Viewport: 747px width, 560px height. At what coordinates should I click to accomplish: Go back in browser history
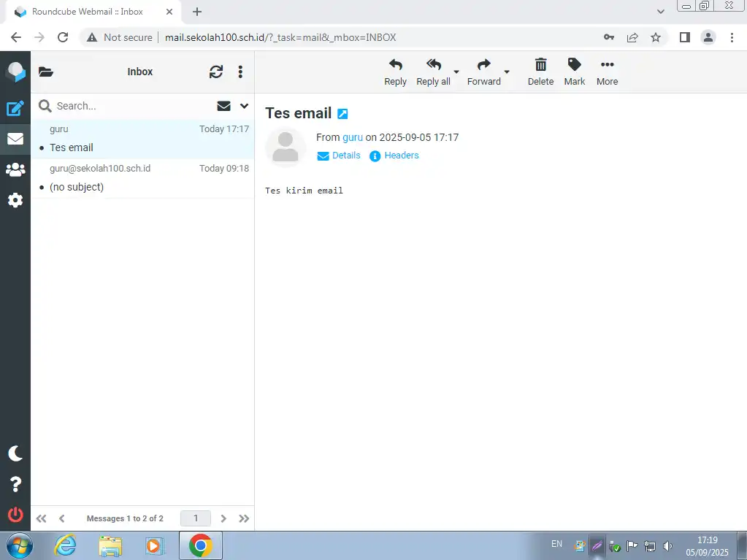coord(16,37)
